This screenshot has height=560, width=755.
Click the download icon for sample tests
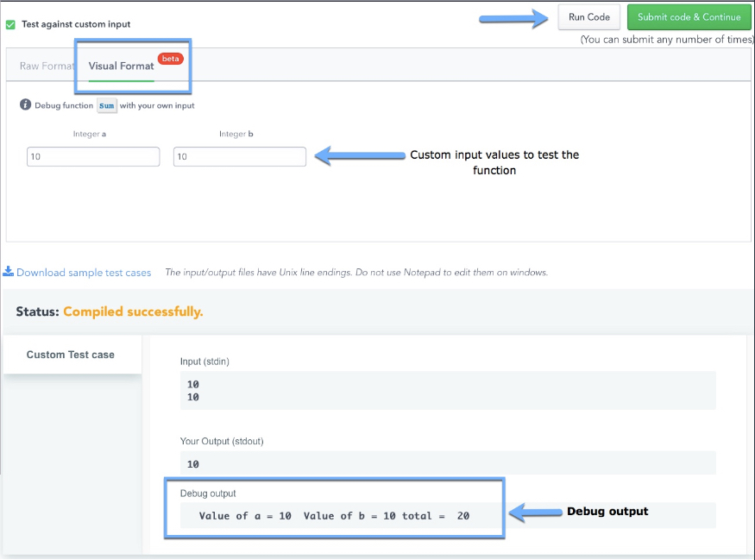[x=8, y=273]
